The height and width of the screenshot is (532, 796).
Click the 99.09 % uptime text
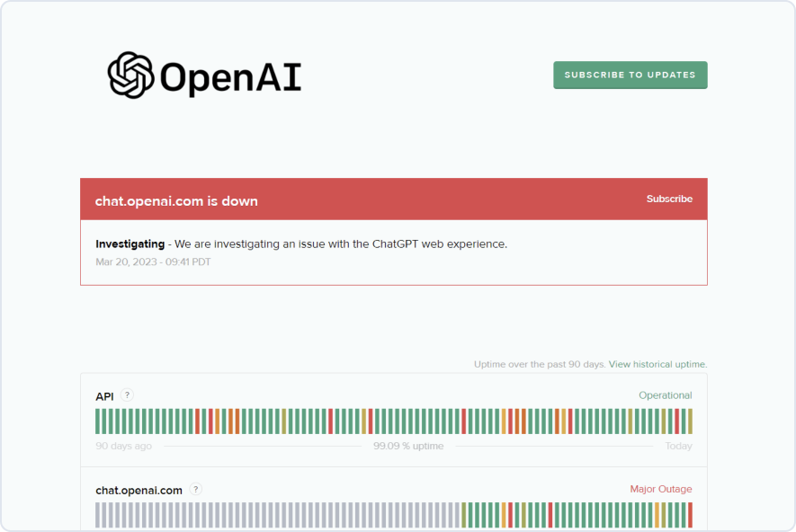coord(408,447)
